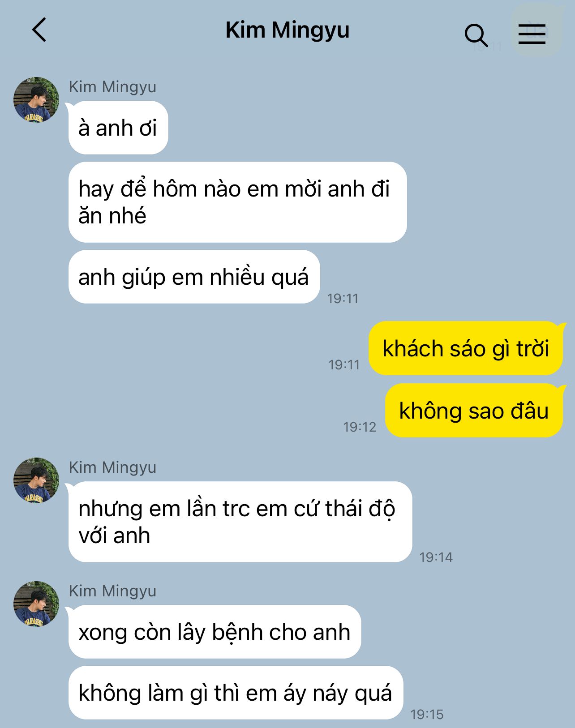Tap sender name above 'à anh ơi'
Viewport: 575px width, 728px height.
(112, 87)
